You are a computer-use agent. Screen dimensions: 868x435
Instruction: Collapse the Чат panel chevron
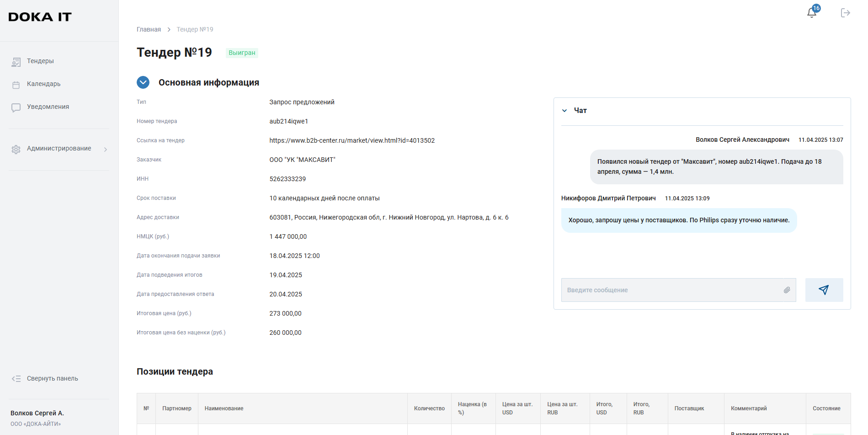(564, 111)
